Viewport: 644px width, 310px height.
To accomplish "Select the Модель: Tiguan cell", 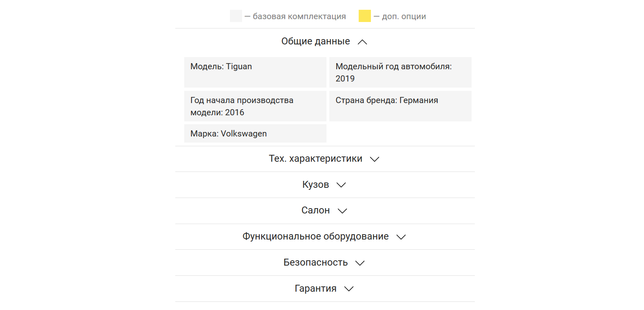I will click(x=255, y=72).
